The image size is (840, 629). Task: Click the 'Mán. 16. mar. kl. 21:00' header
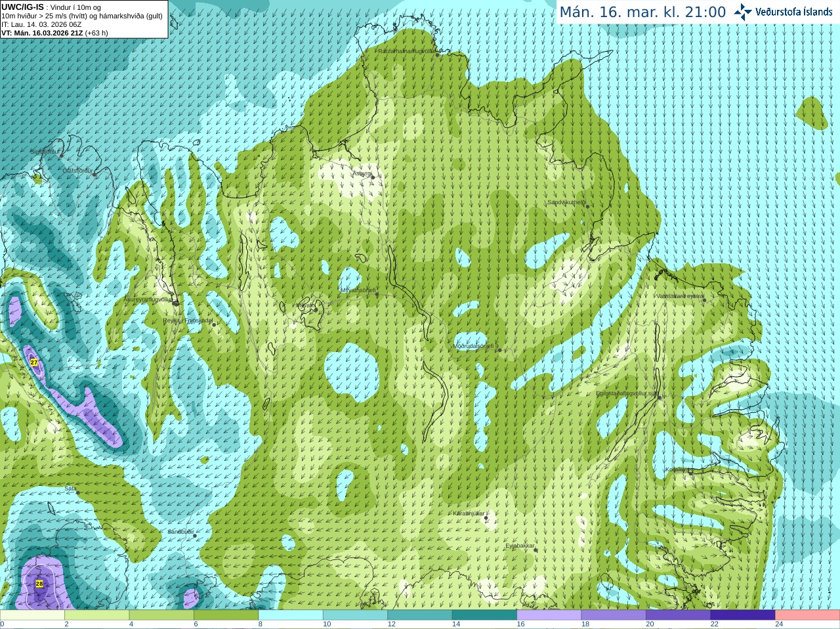(x=642, y=12)
